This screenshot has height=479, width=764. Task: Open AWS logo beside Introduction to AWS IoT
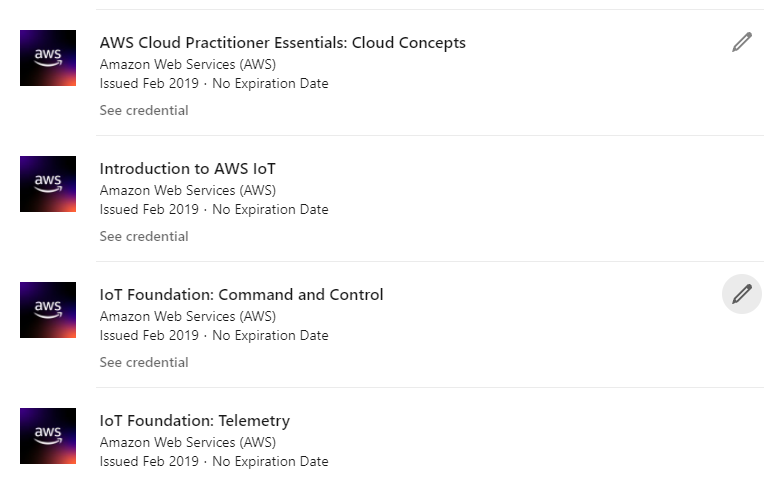click(48, 184)
